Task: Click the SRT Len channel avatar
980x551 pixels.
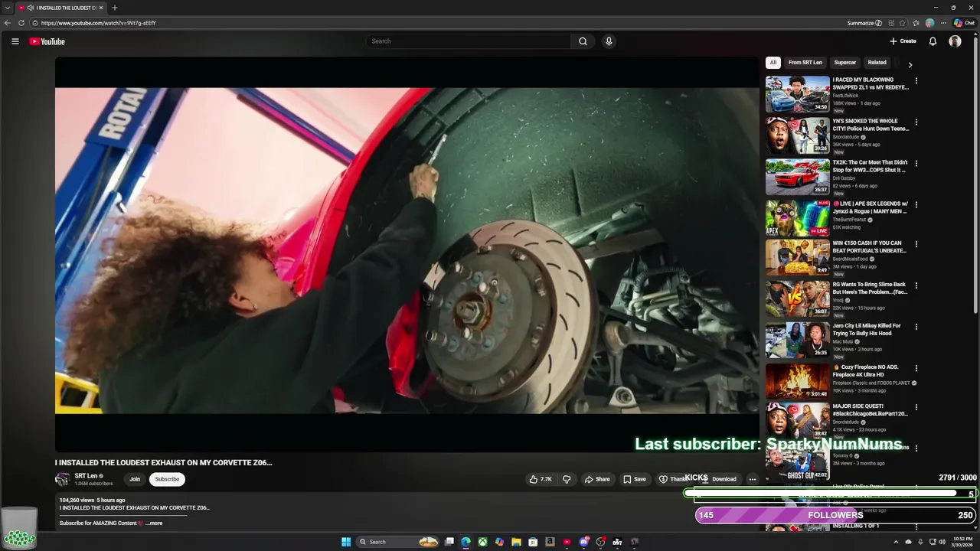Action: [62, 479]
